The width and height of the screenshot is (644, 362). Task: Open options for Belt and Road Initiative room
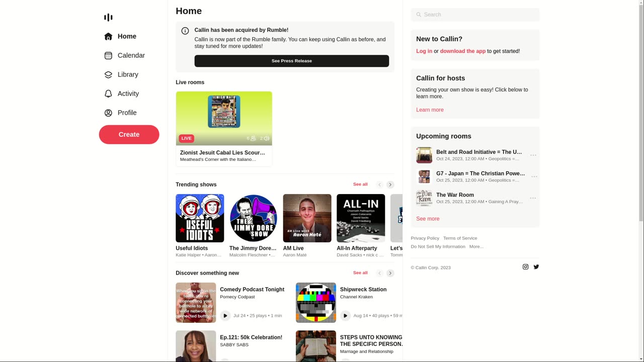pyautogui.click(x=533, y=155)
